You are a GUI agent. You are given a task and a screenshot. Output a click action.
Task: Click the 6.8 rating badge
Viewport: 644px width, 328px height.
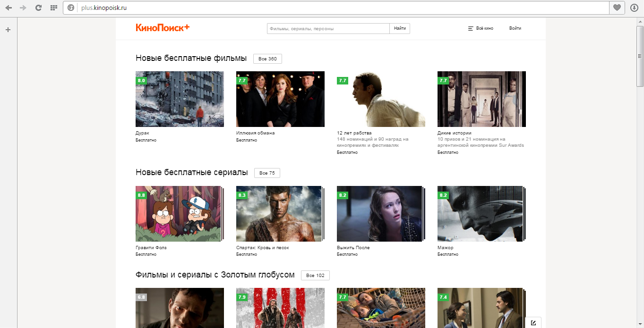(141, 297)
